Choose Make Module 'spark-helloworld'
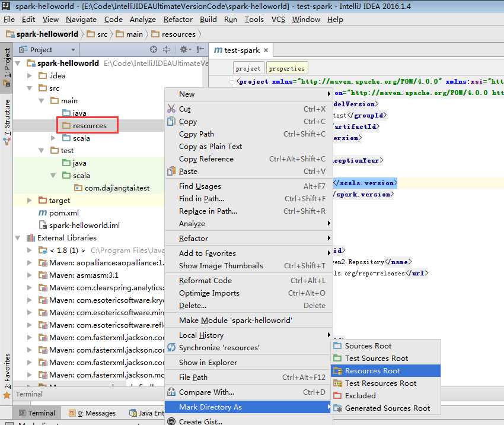Screen dimensions: 504x425 [x=248, y=320]
